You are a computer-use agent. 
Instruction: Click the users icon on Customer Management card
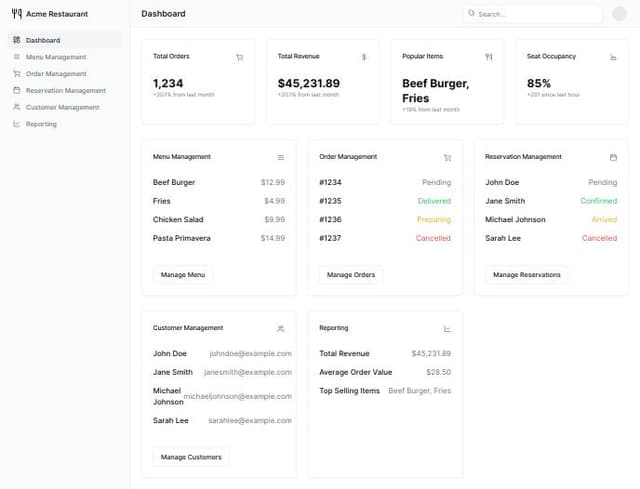281,329
